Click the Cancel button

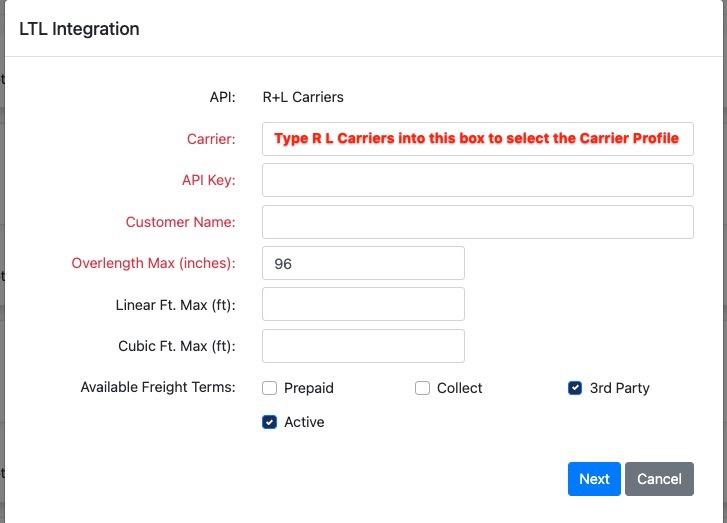click(x=659, y=479)
